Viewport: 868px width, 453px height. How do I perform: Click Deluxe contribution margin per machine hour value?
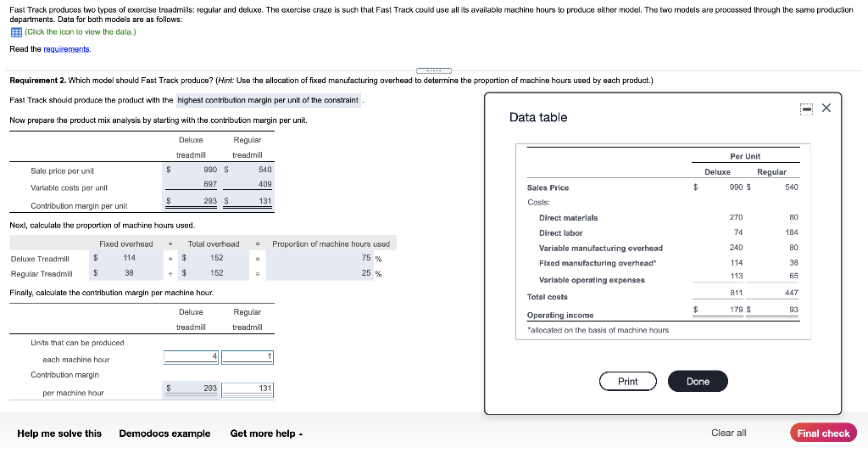click(x=191, y=389)
